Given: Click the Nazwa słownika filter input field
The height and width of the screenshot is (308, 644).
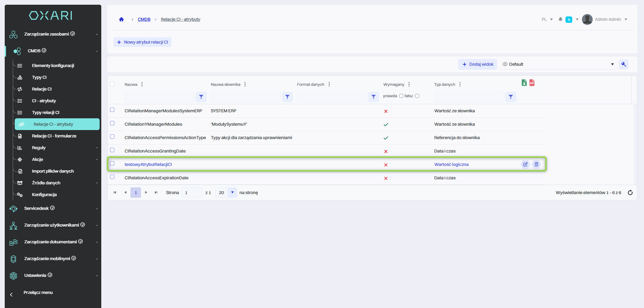Looking at the screenshot, I should pos(246,97).
